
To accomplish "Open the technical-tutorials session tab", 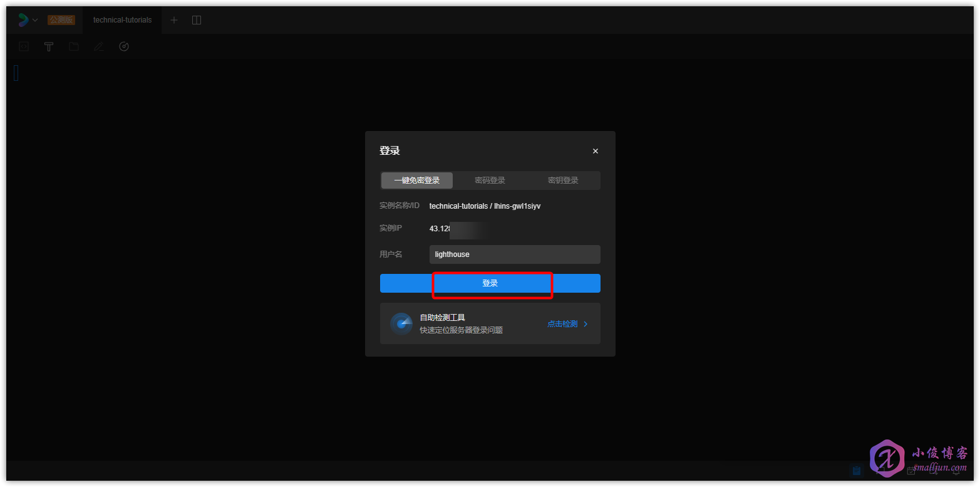I will [122, 20].
